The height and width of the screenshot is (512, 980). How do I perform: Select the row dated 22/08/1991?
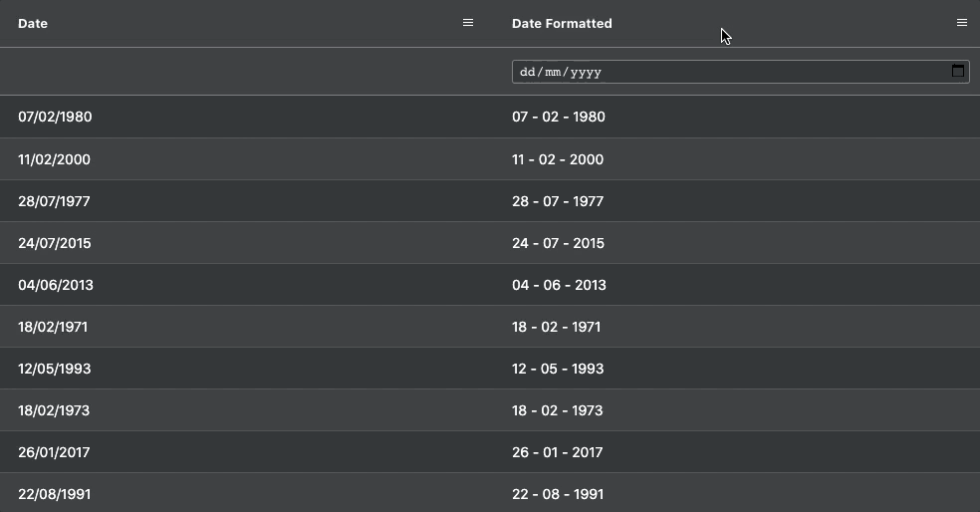(x=490, y=493)
